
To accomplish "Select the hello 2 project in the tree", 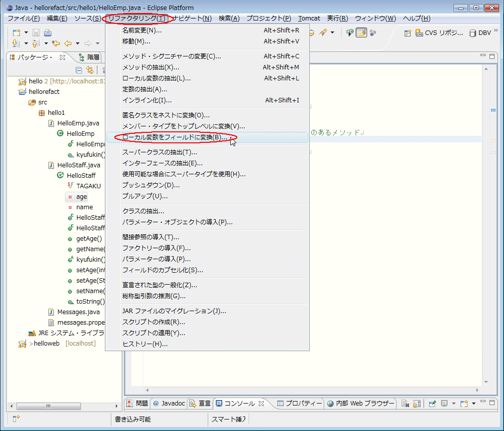I will click(x=61, y=81).
